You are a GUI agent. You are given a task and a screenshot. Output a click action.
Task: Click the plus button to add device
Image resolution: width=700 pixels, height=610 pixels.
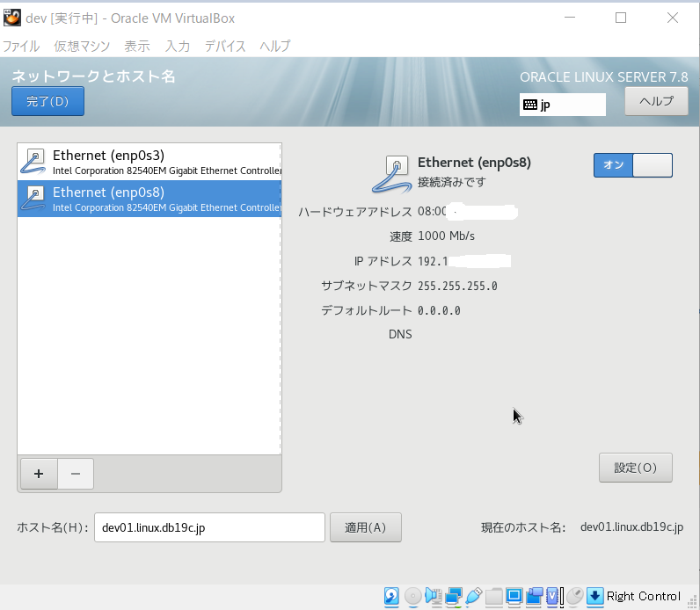39,474
